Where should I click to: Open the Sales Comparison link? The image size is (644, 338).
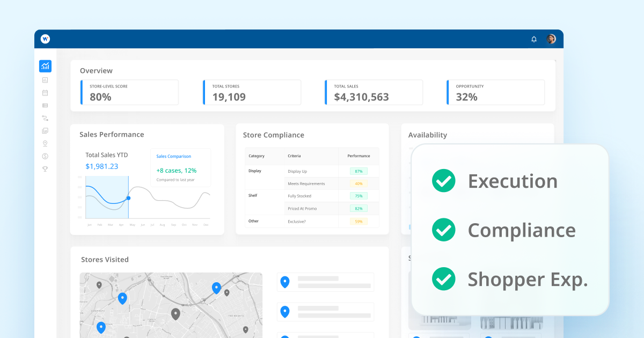[x=175, y=156]
